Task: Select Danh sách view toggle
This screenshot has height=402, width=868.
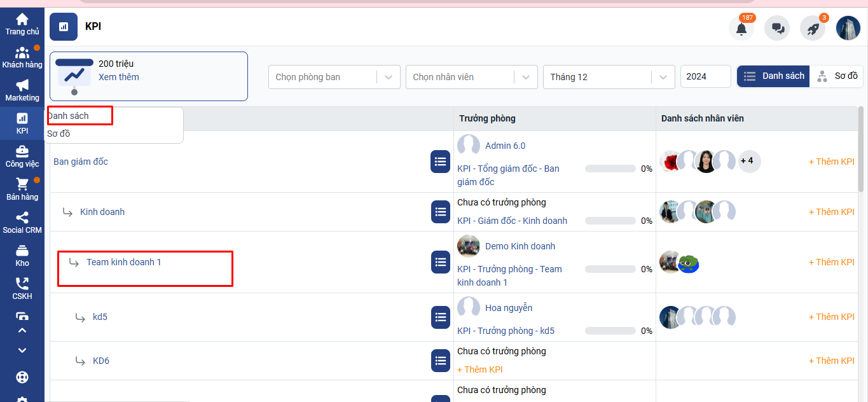Action: [773, 76]
